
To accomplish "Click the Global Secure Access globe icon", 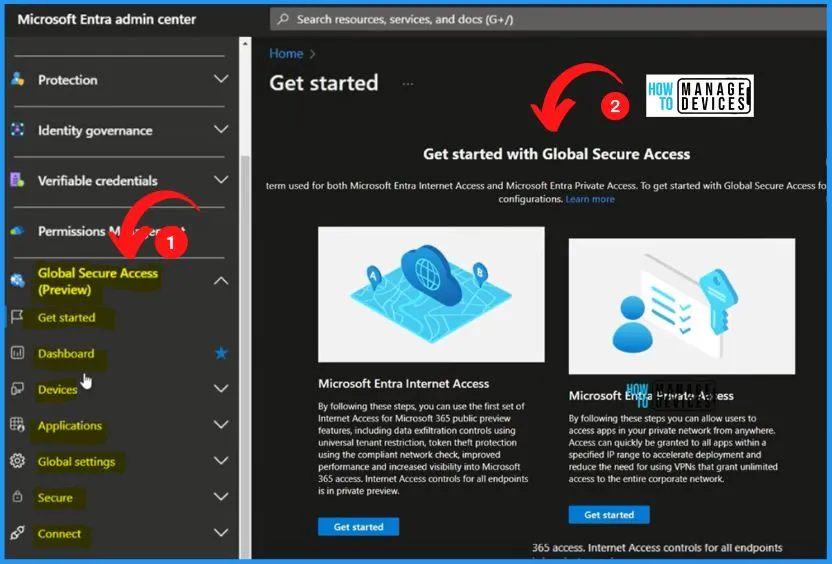I will [18, 280].
